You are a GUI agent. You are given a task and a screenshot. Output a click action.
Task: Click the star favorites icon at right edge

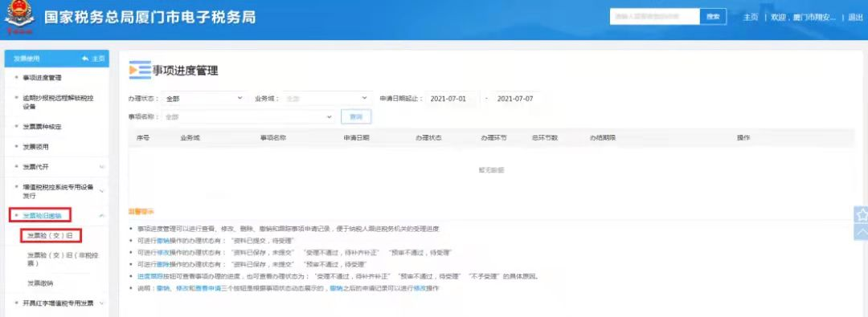(862, 214)
